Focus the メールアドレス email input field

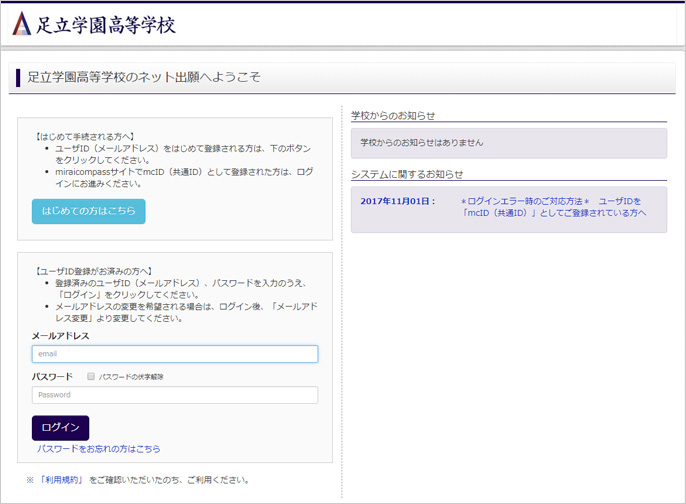[x=174, y=354]
